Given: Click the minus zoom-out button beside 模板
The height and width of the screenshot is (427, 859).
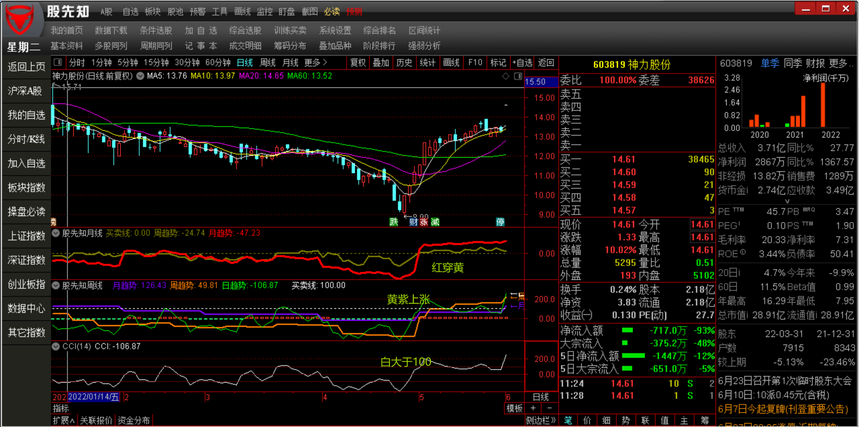Looking at the screenshot, I should (549, 408).
